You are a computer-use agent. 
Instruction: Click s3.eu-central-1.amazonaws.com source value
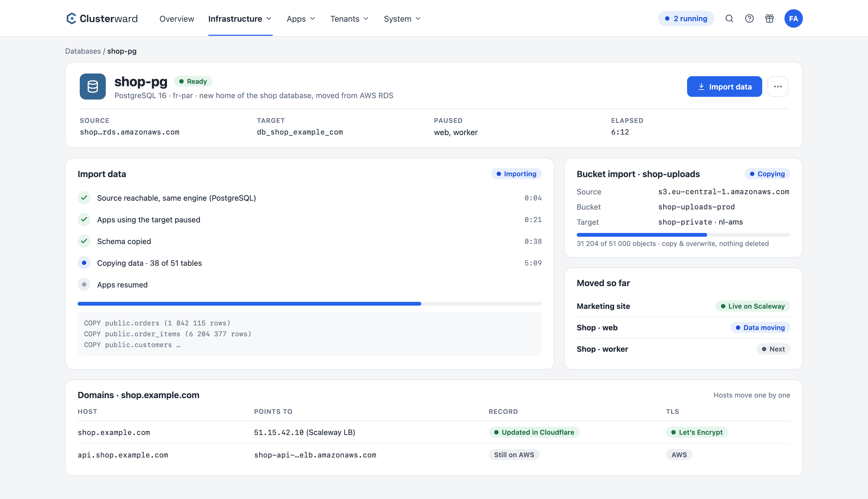[724, 191]
